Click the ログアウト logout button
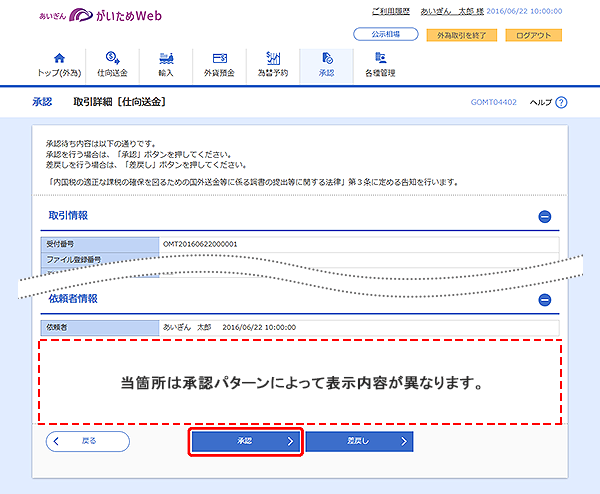Screen dimensions: 600x494 pyautogui.click(x=533, y=35)
